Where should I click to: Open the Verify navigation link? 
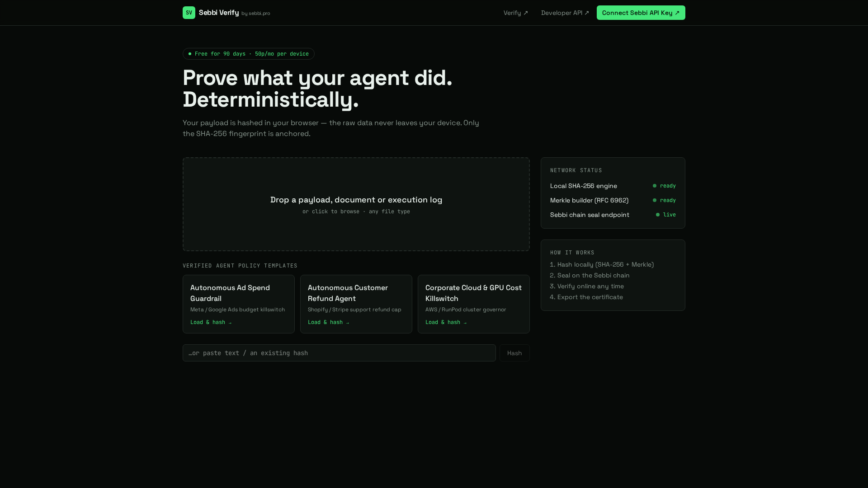click(516, 13)
